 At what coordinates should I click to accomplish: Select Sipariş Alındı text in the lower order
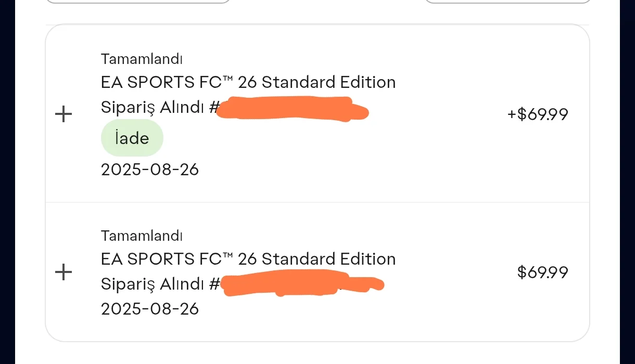pyautogui.click(x=154, y=284)
